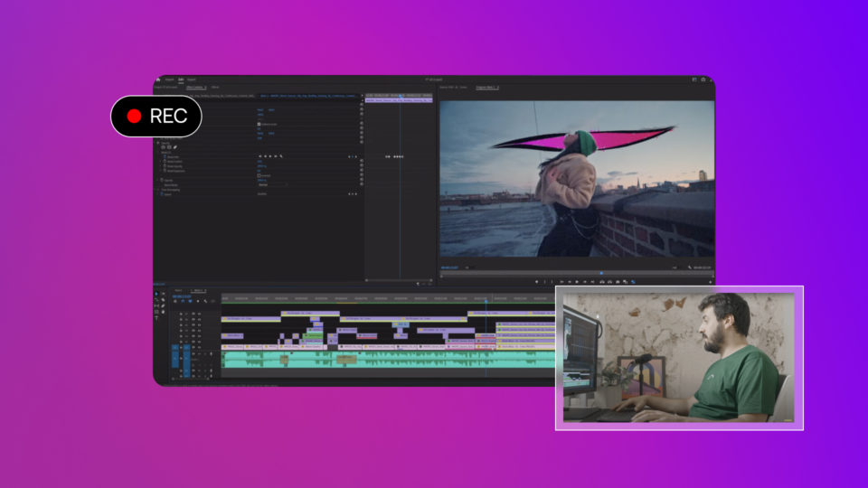Go to previous Mask Path keyframe
The height and width of the screenshot is (488, 868).
click(349, 156)
